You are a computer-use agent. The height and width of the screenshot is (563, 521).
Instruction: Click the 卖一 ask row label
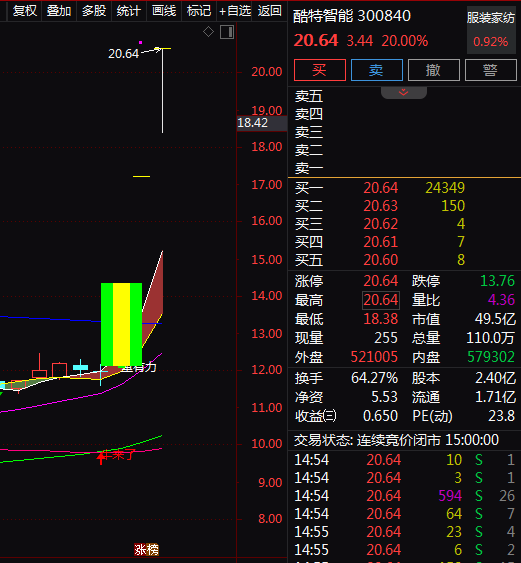tap(309, 168)
